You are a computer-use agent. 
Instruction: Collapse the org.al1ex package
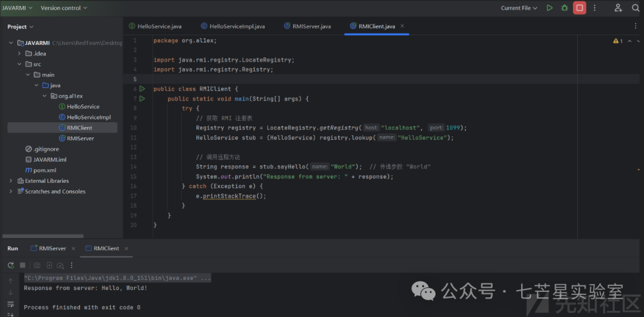pyautogui.click(x=44, y=96)
